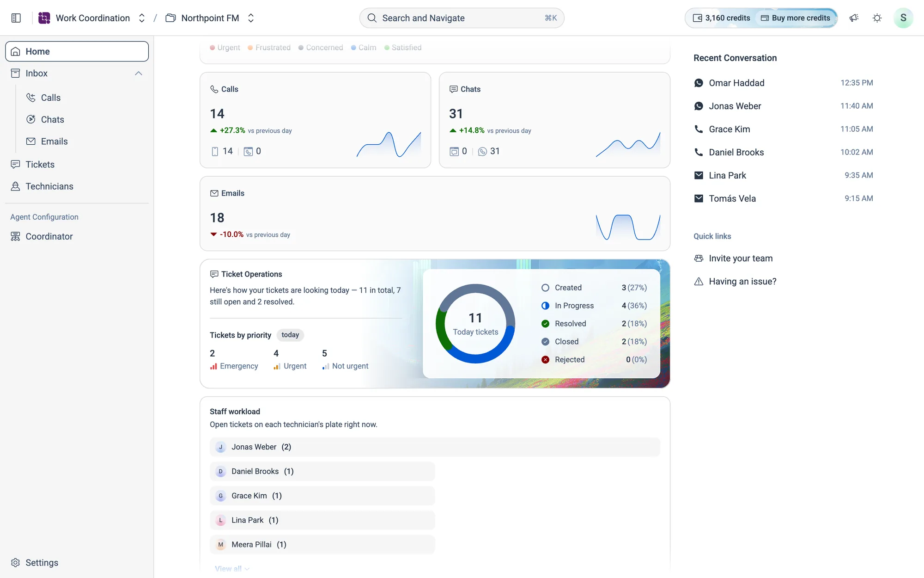Screen dimensions: 924x578
Task: Focus the Search and Navigate field
Action: pyautogui.click(x=462, y=18)
